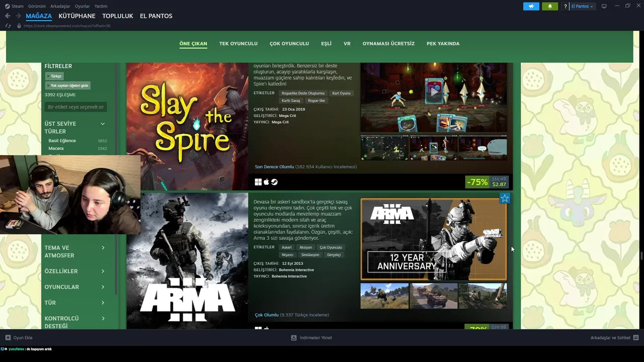Open the Arma 12 Year Anniversary video
This screenshot has height=362, width=644.
tap(434, 239)
